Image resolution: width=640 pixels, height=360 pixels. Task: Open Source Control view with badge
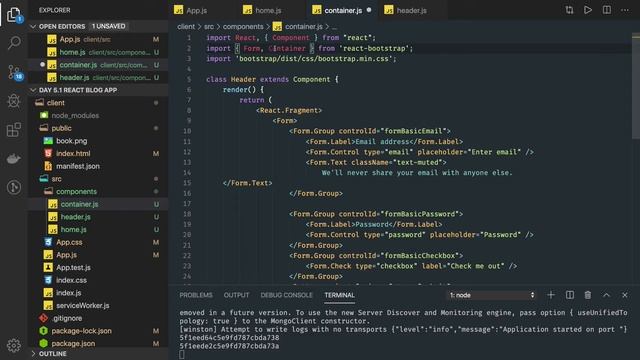coord(15,72)
